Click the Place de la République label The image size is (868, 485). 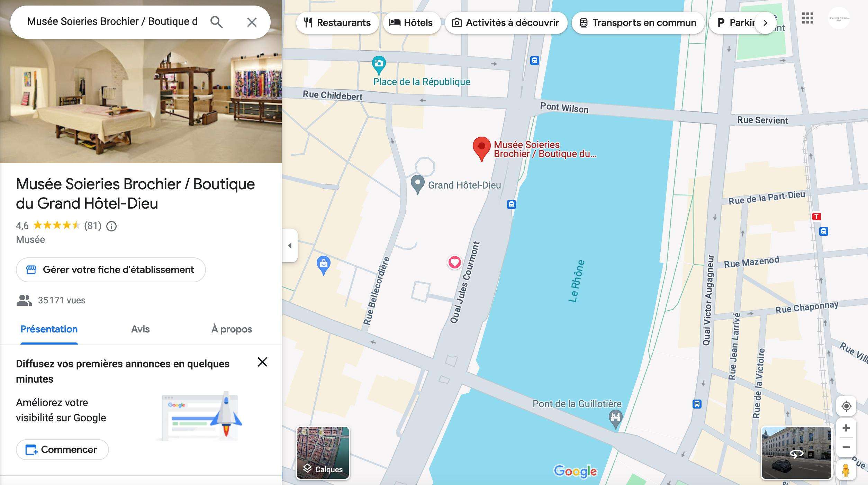422,82
